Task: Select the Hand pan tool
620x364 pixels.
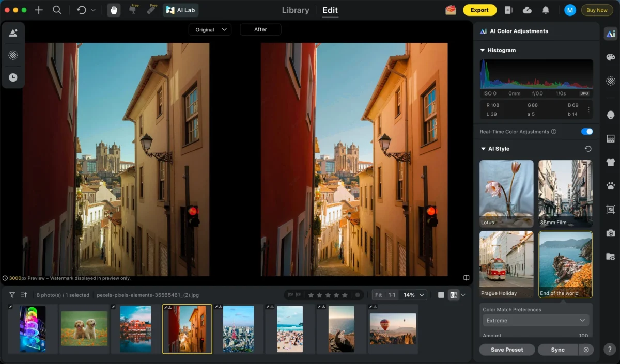Action: point(114,10)
